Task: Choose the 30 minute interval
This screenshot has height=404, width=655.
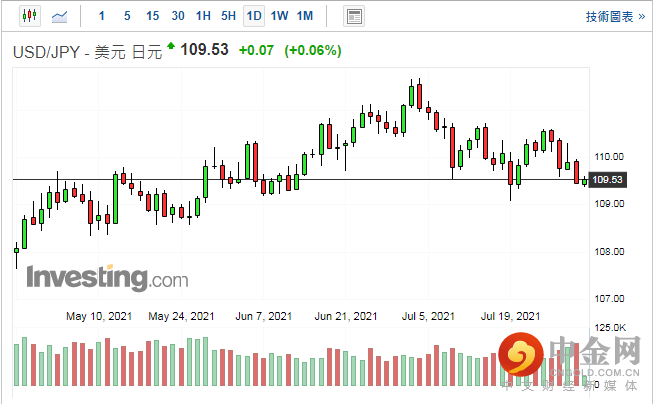Action: (178, 16)
